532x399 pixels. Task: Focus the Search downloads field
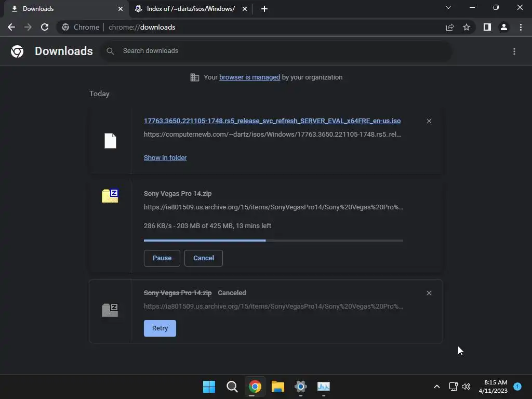276,51
